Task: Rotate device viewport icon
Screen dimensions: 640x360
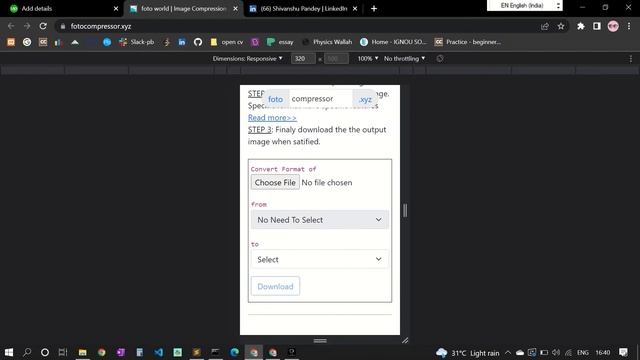Action: [440, 59]
